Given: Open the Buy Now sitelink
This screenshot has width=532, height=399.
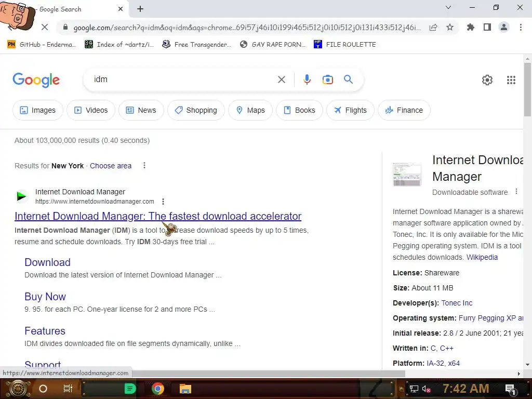Looking at the screenshot, I should tap(45, 297).
